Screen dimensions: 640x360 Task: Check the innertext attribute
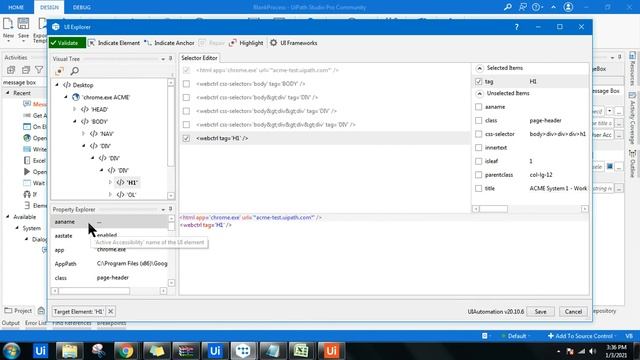click(478, 148)
